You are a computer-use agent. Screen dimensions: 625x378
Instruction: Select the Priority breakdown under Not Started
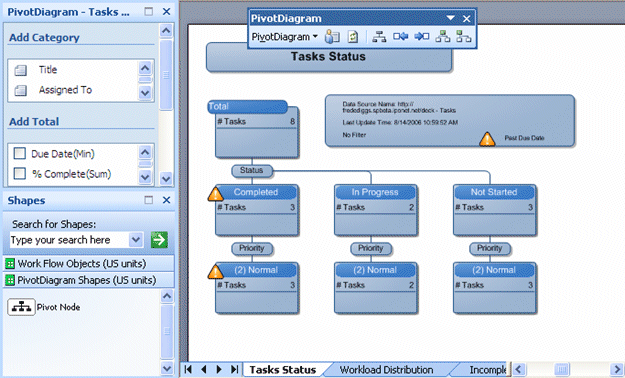pyautogui.click(x=490, y=248)
